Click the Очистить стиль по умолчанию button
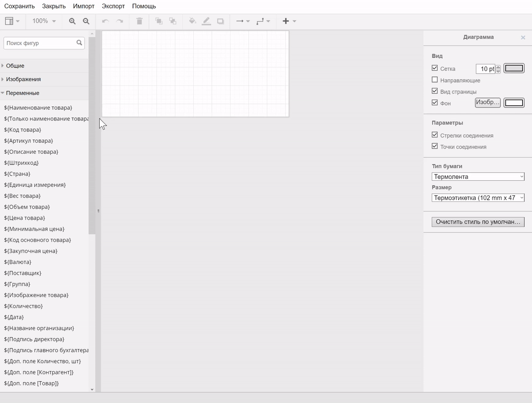This screenshot has width=532, height=403. pyautogui.click(x=478, y=222)
